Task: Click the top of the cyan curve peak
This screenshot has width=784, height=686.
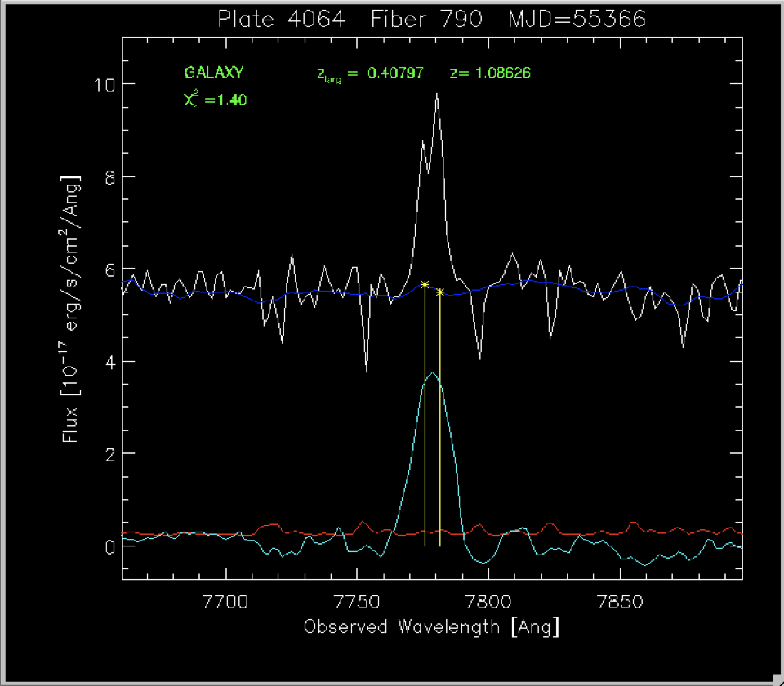Action: point(432,372)
